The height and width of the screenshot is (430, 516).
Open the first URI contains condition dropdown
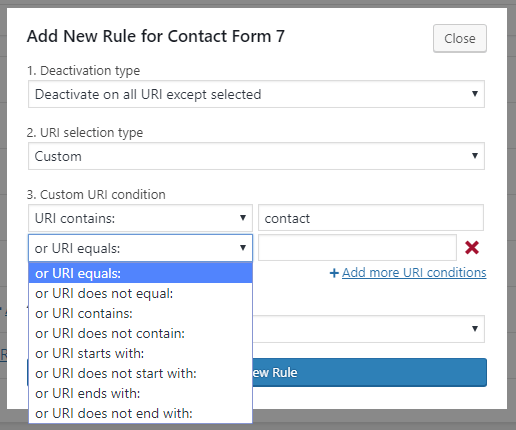point(140,218)
